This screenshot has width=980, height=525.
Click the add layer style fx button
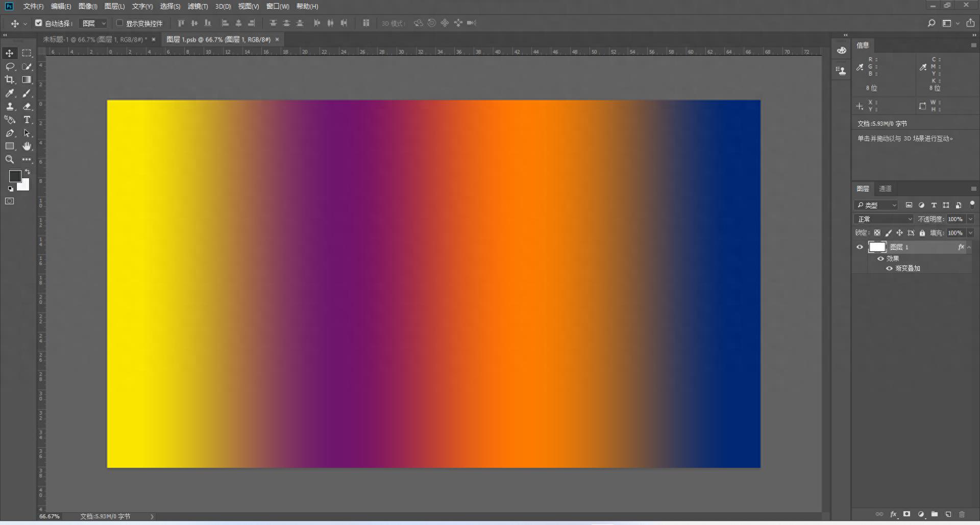[x=893, y=514]
